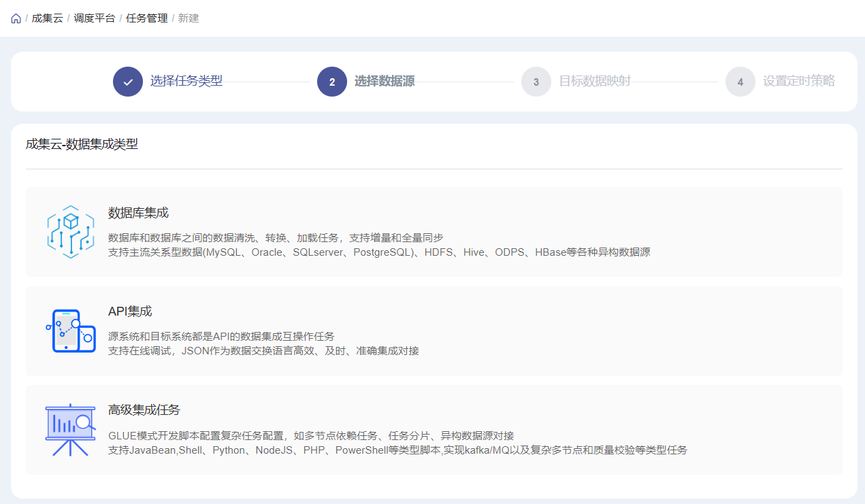Choose the 高级集成任务 title
865x504 pixels.
click(144, 410)
